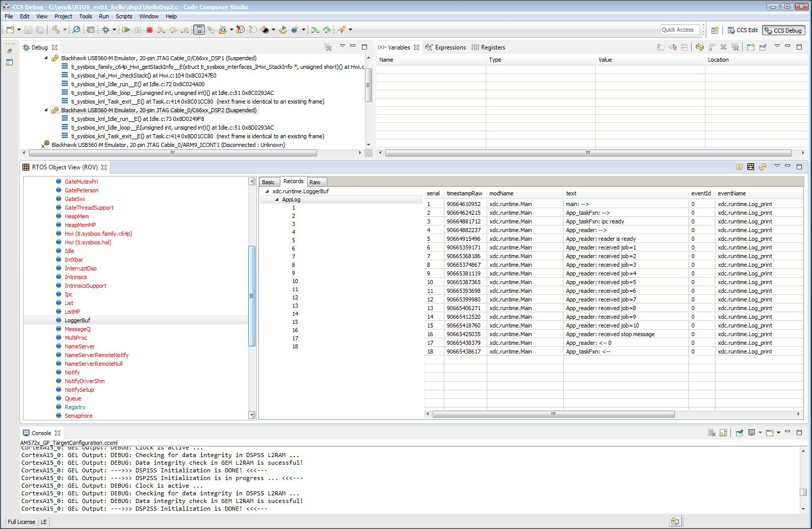Switch to the CCS Edit perspective
Screen dimensions: 812x529
743,31
